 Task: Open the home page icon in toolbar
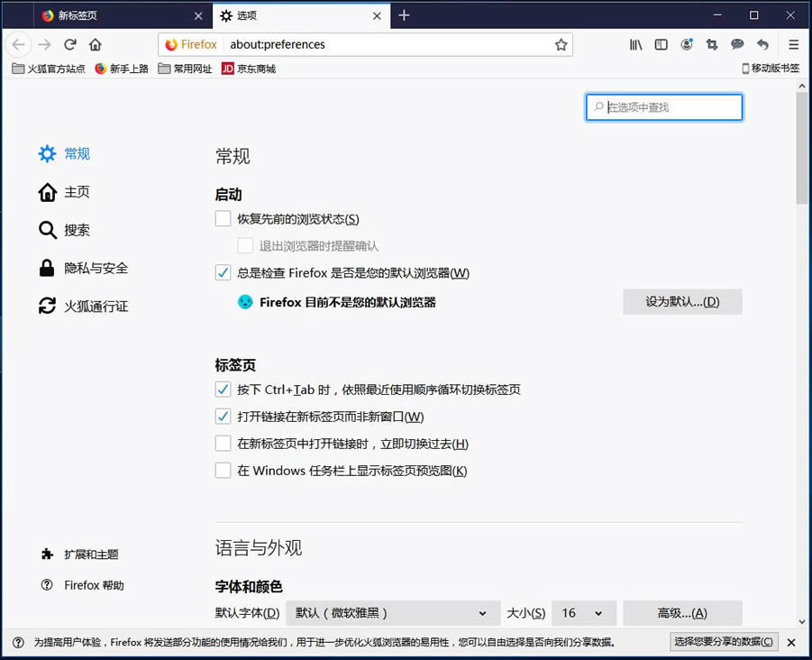click(96, 44)
